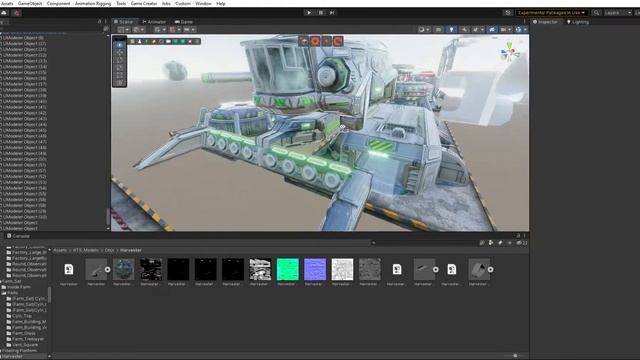Image resolution: width=640 pixels, height=360 pixels.
Task: Select UModeler Object (27) in Hierarchy
Action: click(24, 44)
